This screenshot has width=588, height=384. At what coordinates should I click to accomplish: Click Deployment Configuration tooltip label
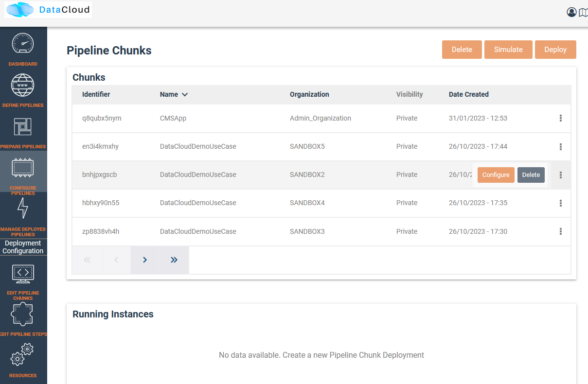point(23,247)
